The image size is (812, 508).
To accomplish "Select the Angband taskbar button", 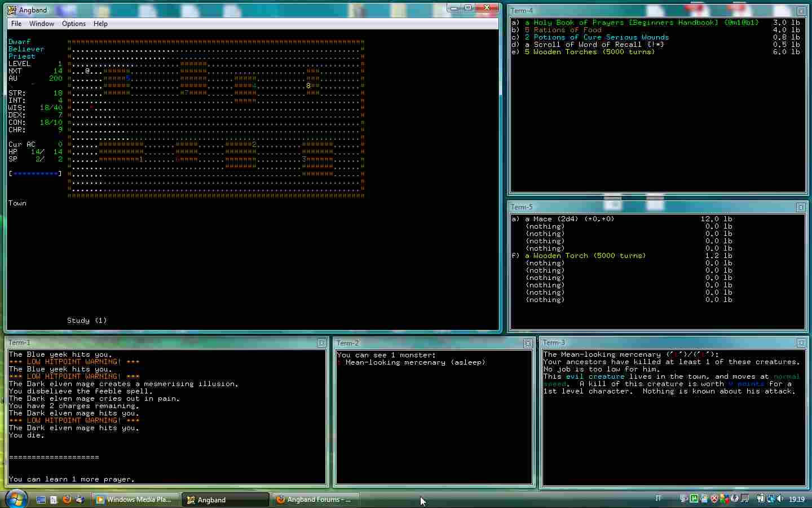I will pyautogui.click(x=224, y=500).
